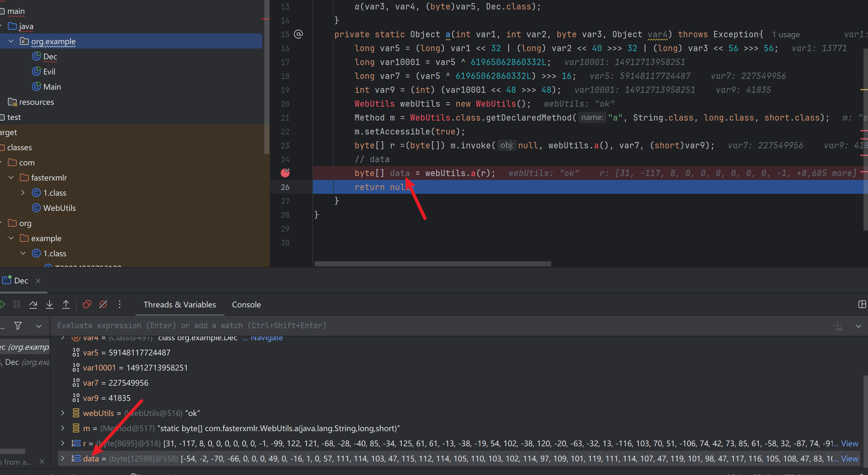
Task: Select the test folder
Action: coord(14,117)
